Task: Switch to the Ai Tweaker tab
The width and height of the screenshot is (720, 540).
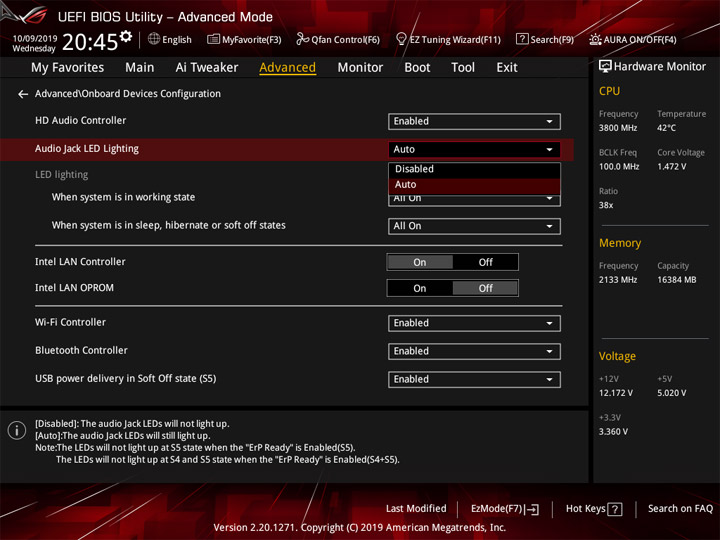Action: click(207, 68)
